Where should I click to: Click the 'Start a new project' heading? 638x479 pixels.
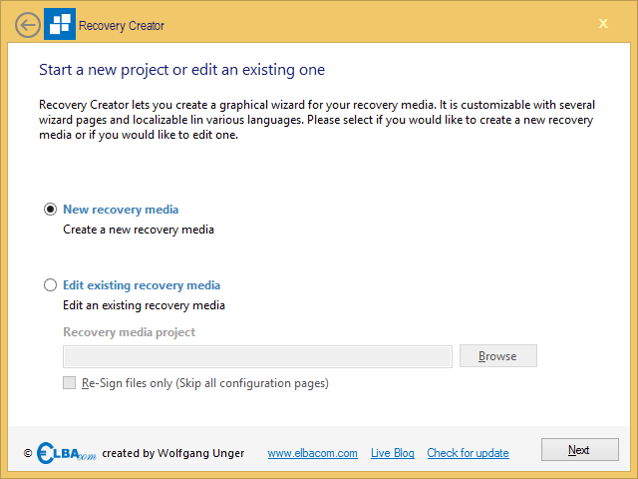182,70
